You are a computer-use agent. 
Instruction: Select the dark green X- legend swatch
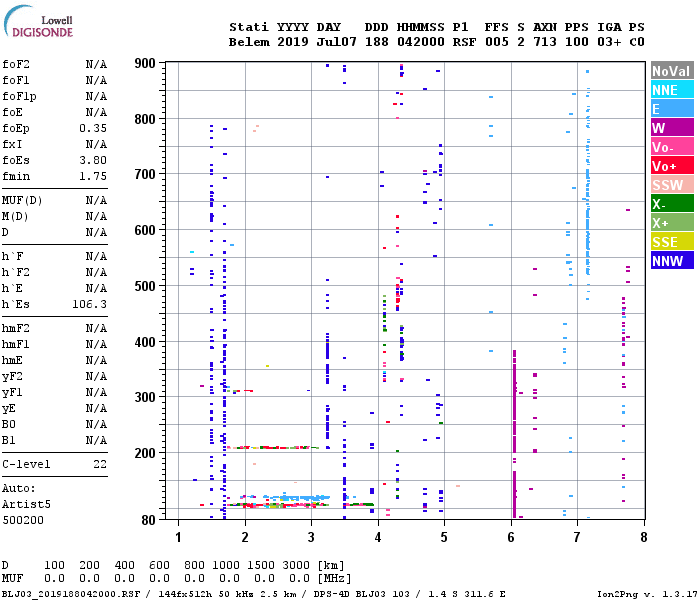pos(672,204)
